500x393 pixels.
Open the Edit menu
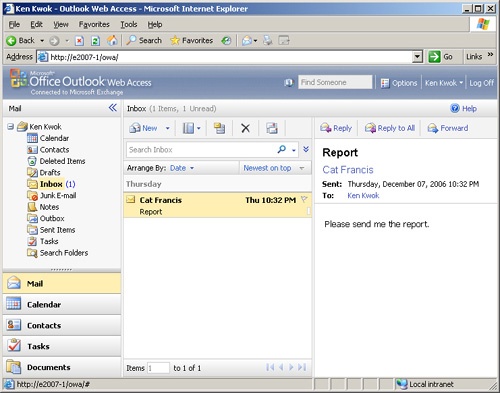point(36,24)
